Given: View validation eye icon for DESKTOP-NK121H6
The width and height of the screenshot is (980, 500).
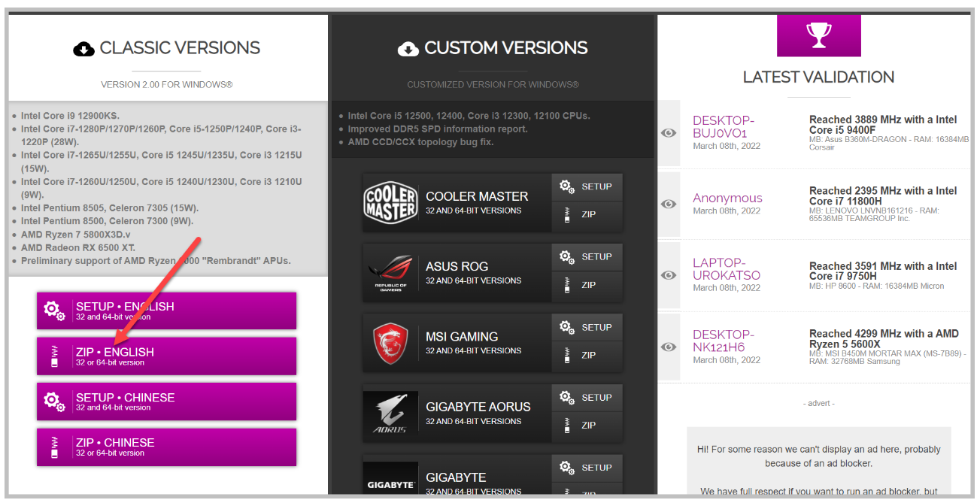Looking at the screenshot, I should tap(669, 347).
